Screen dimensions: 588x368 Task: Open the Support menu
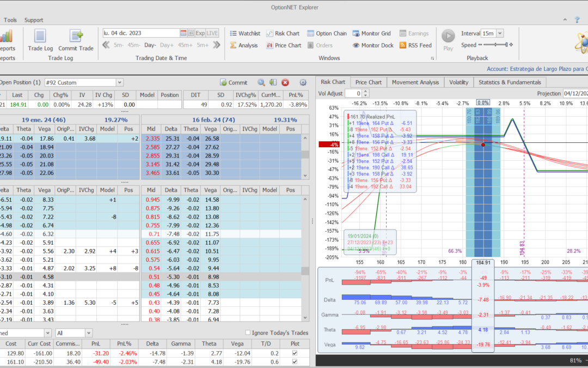coord(34,20)
